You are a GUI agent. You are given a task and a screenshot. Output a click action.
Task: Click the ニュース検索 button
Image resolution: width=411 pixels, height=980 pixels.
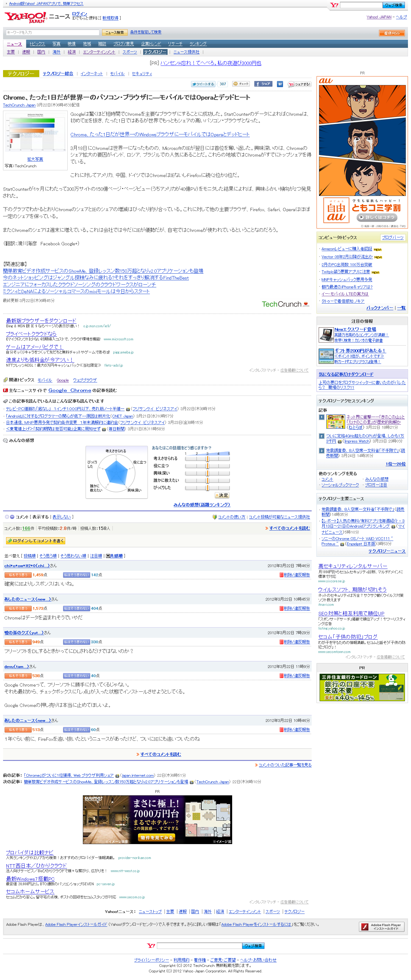115,33
